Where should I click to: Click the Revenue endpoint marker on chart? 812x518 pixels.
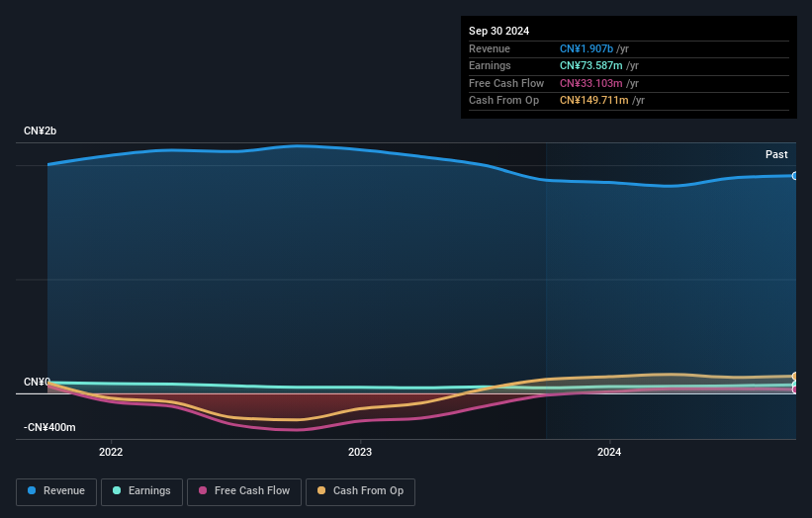(x=795, y=176)
